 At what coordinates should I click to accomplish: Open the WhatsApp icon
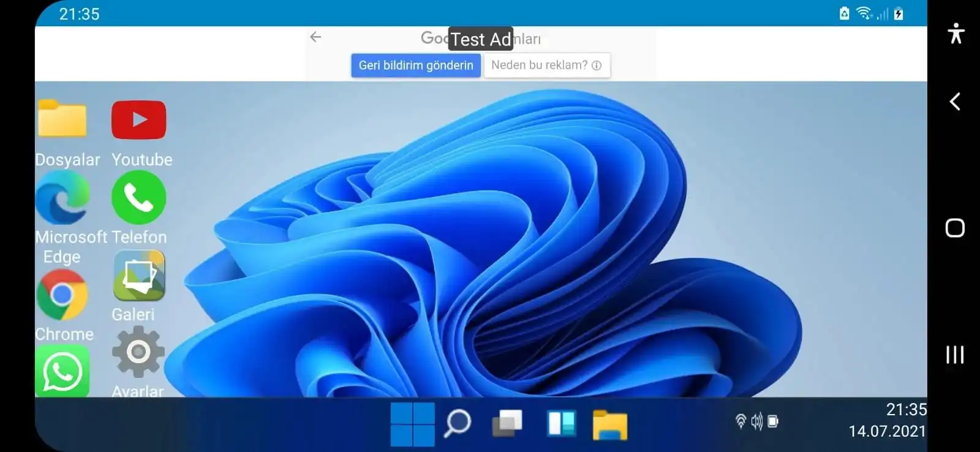62,371
